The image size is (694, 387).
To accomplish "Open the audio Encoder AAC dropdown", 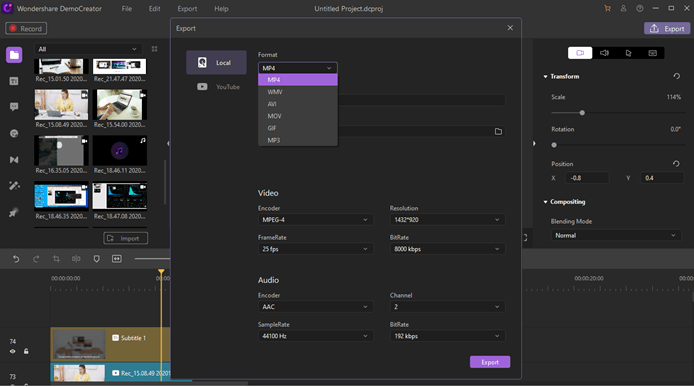I will (x=315, y=307).
